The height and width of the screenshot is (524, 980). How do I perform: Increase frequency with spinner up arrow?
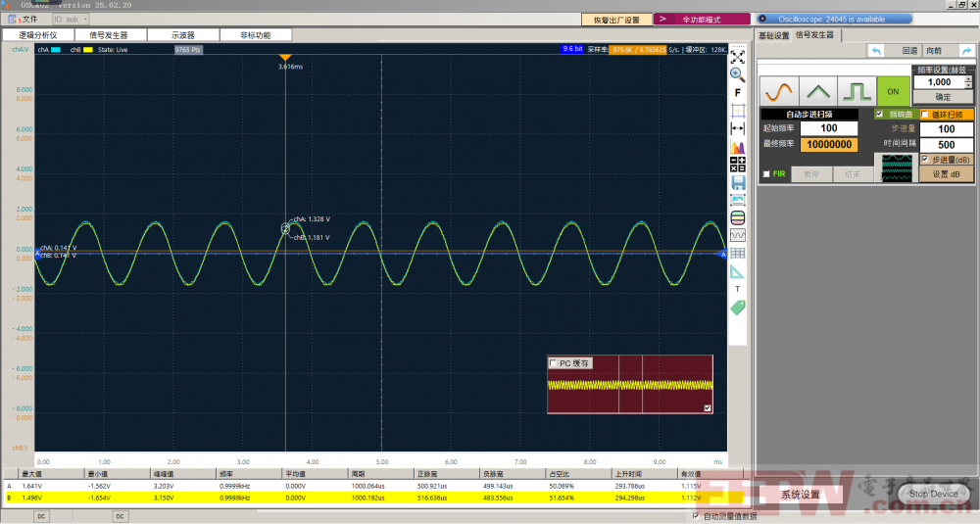[969, 78]
